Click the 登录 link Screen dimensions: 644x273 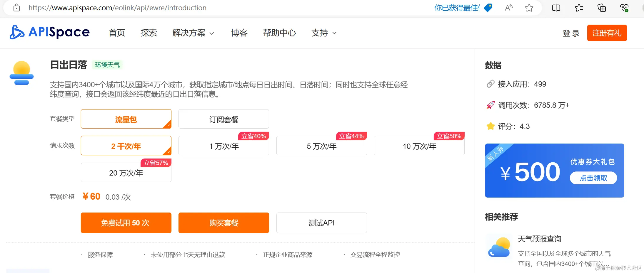pos(571,33)
